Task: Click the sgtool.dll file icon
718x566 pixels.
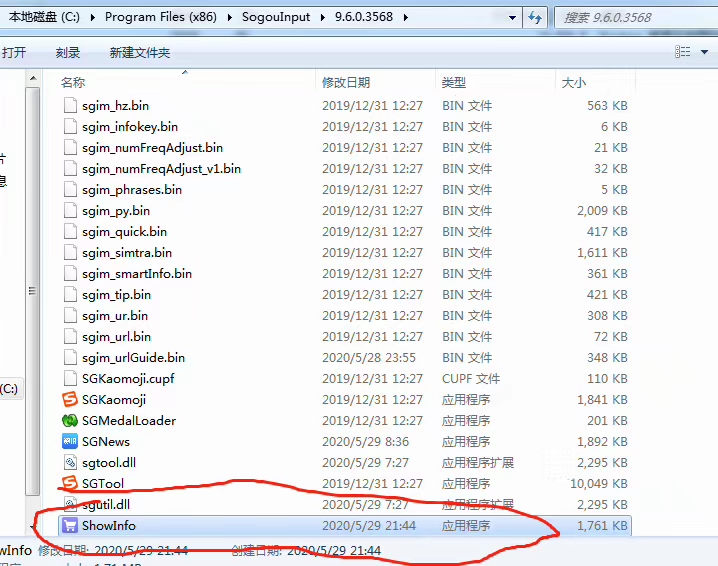Action: pyautogui.click(x=70, y=463)
